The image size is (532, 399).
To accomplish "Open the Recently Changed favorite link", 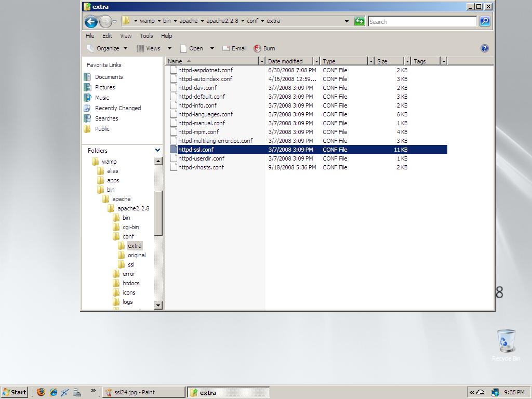I will [x=118, y=108].
